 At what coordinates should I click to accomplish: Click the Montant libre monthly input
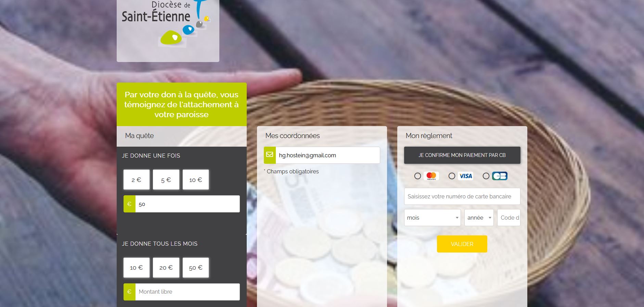(188, 292)
